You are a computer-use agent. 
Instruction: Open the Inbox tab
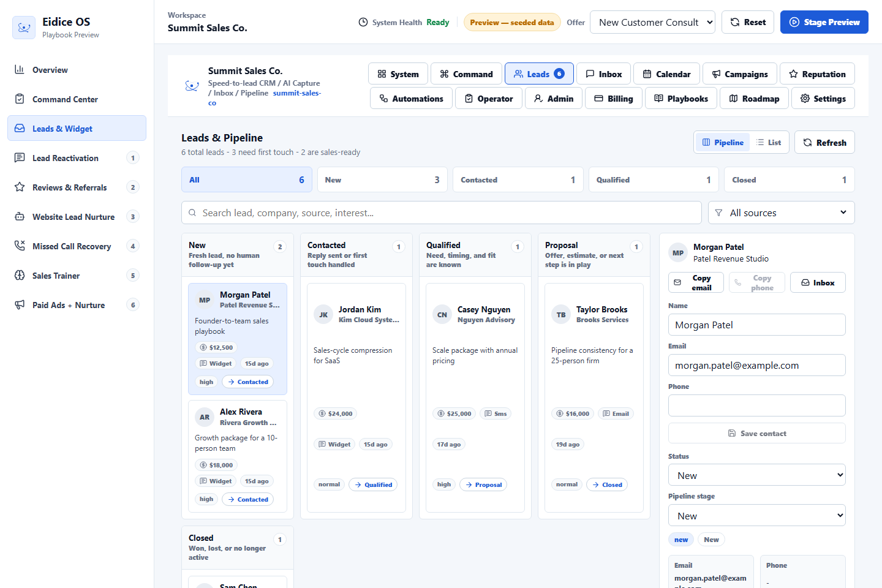[604, 73]
